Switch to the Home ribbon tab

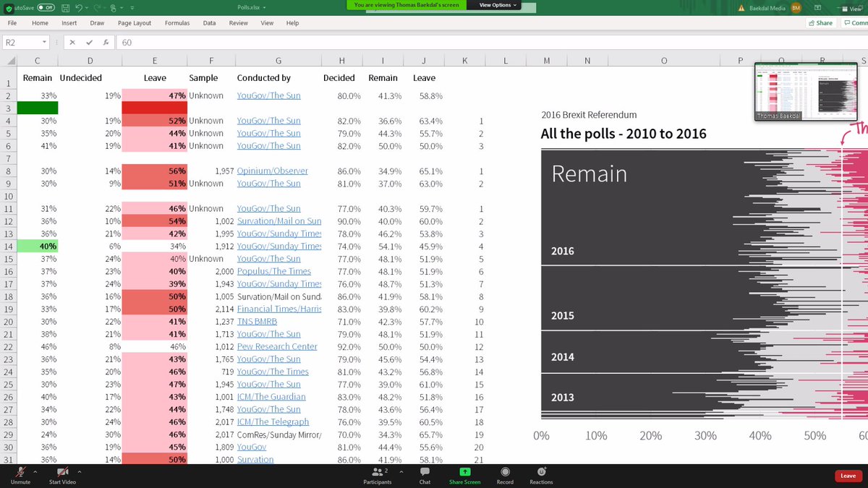tap(40, 23)
